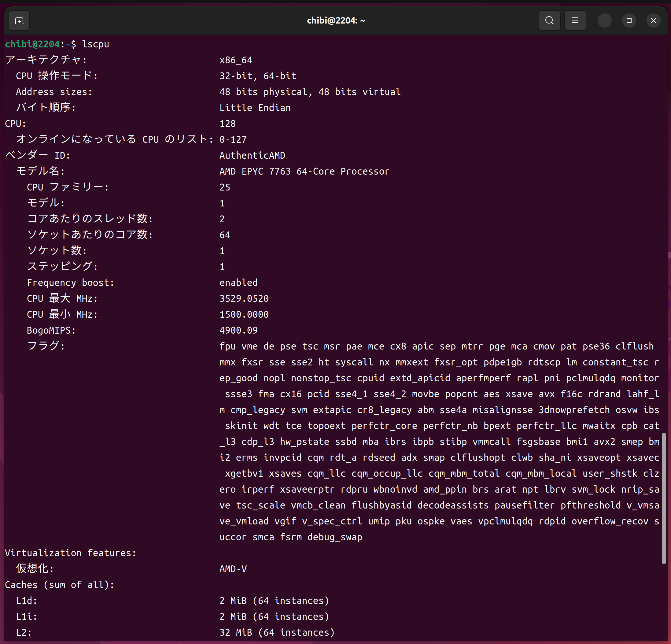Click the Little Endian byte order value
The width and height of the screenshot is (671, 644).
(255, 108)
